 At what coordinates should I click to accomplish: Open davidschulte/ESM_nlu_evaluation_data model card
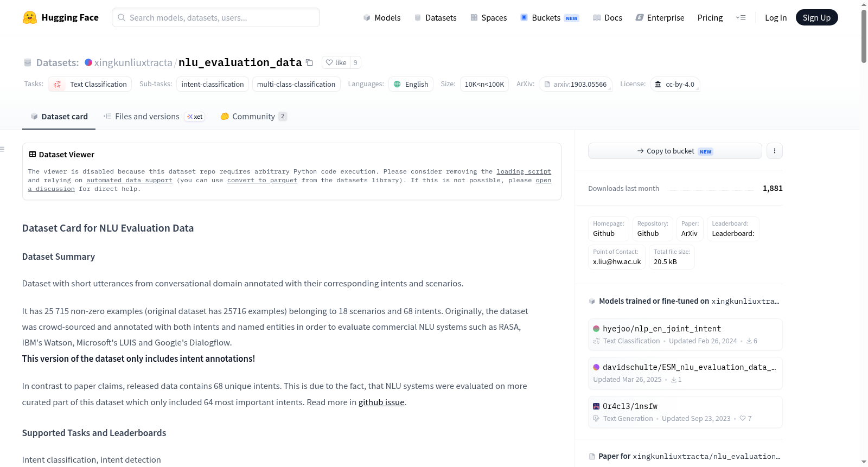[685, 373]
